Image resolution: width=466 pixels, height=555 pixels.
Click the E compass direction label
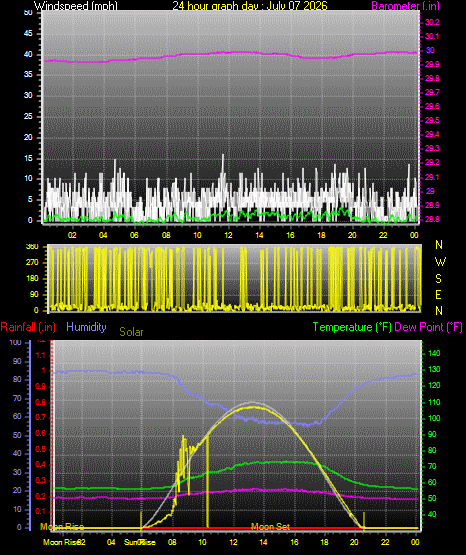[438, 294]
